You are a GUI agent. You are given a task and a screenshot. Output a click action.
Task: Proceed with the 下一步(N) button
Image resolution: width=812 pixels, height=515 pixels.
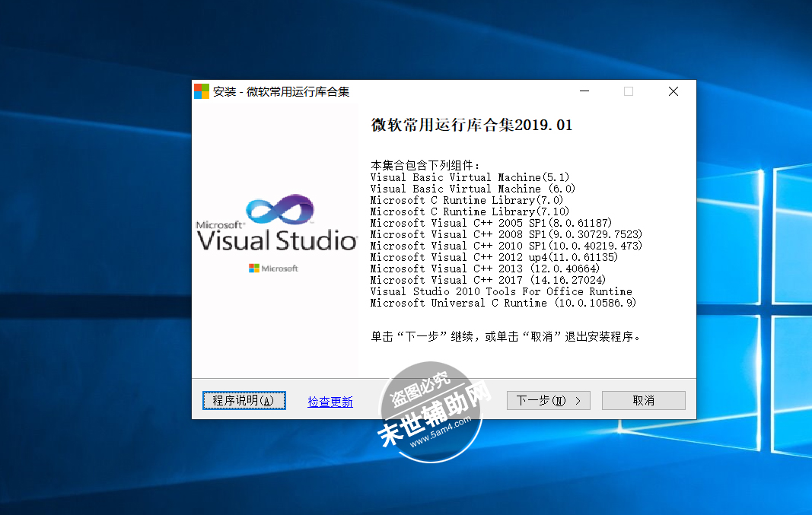pyautogui.click(x=549, y=401)
